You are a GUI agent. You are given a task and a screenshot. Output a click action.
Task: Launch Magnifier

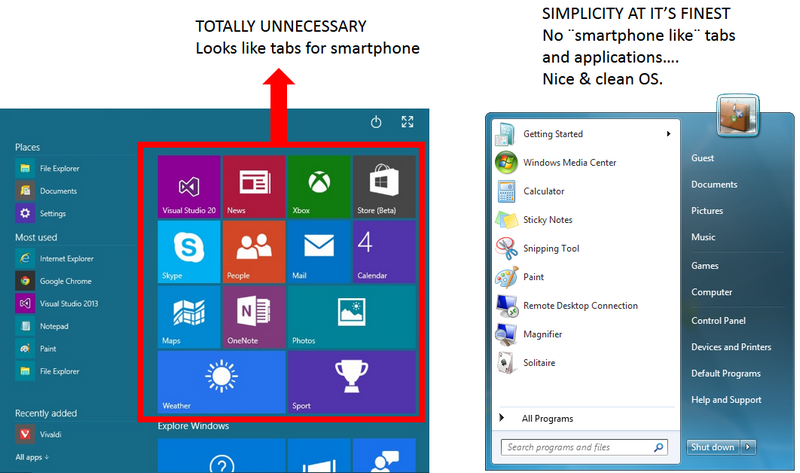[x=586, y=334]
